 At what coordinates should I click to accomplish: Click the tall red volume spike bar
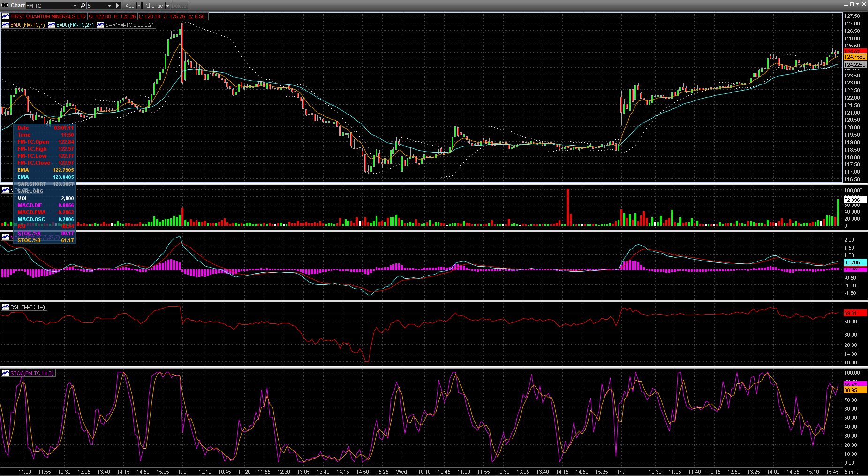pos(568,207)
